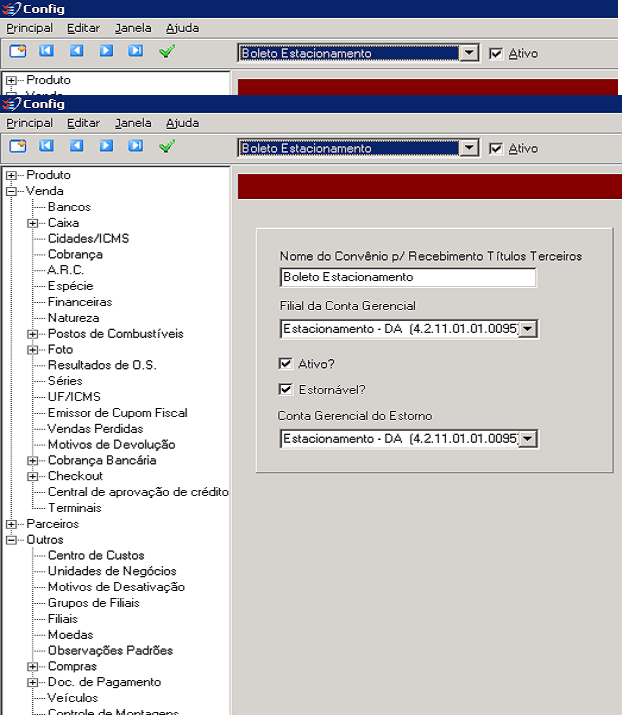Viewport: 623px width, 715px height.
Task: Select Natureza in the tree
Action: coord(73,318)
